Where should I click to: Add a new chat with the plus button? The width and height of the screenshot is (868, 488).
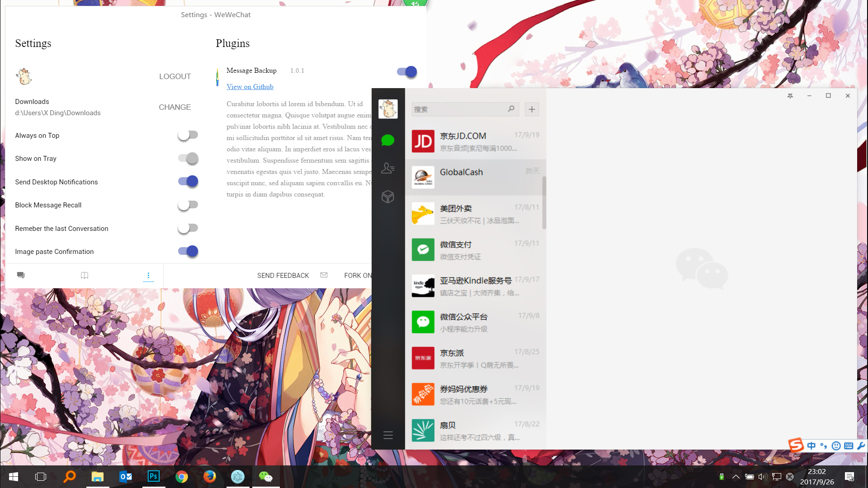pos(532,109)
